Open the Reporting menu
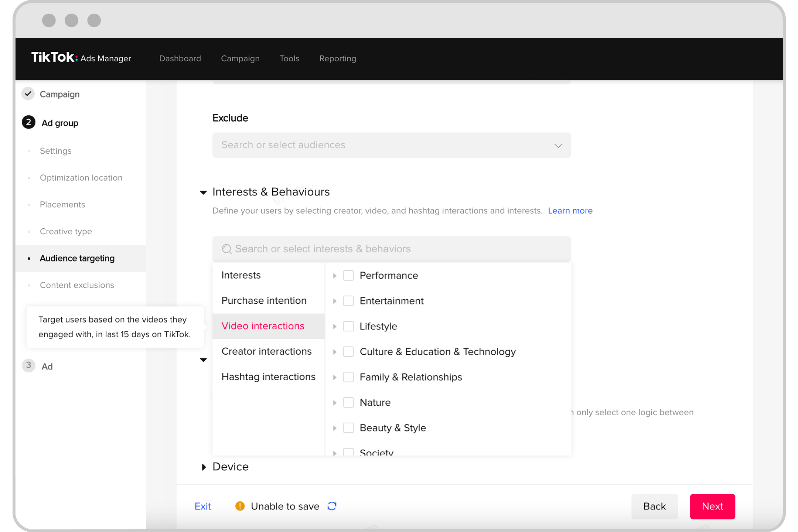This screenshot has width=798, height=532. (338, 58)
